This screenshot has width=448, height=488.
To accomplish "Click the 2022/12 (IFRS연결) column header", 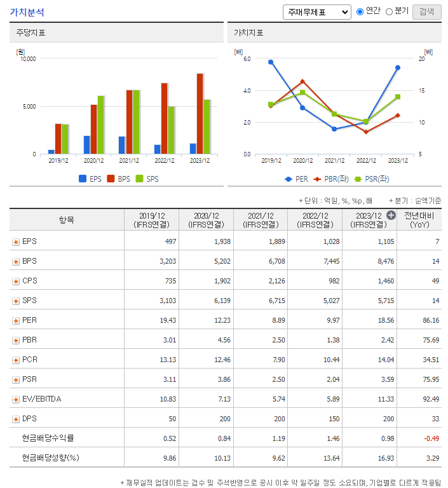I will (315, 220).
